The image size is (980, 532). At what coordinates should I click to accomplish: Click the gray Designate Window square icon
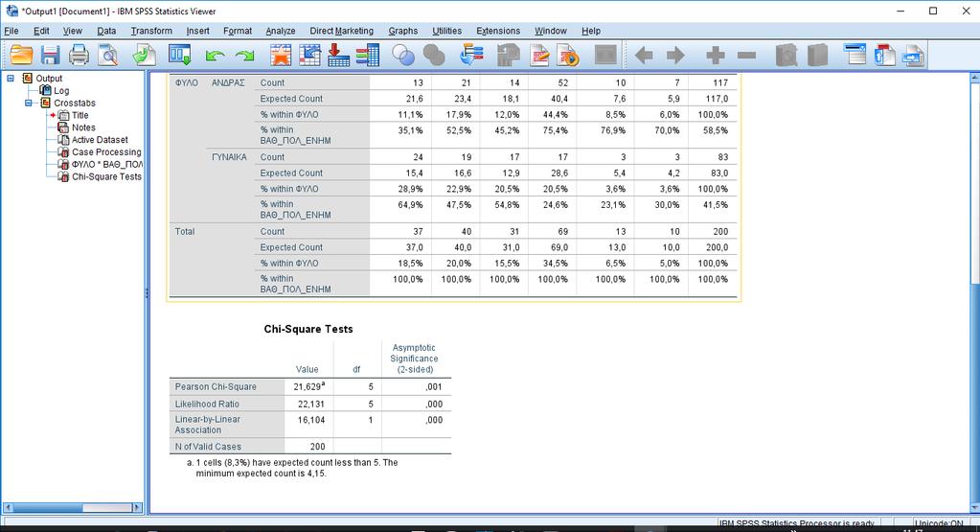pyautogui.click(x=605, y=56)
